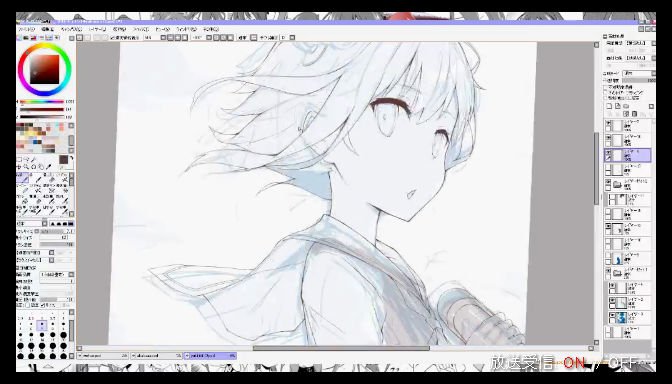This screenshot has width=672, height=384.
Task: Toggle the brush detail settings checkbox
Action: point(18,268)
